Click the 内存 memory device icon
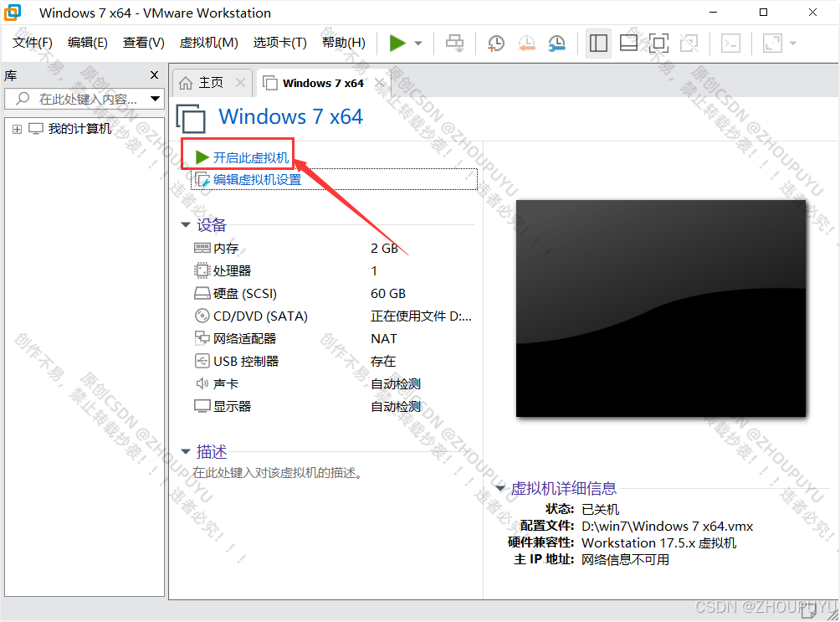 click(x=202, y=248)
